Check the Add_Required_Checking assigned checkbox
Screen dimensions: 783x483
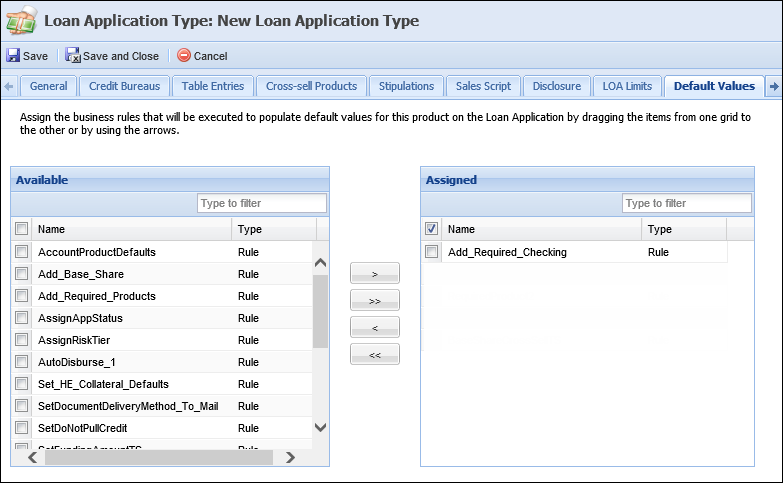tap(431, 251)
